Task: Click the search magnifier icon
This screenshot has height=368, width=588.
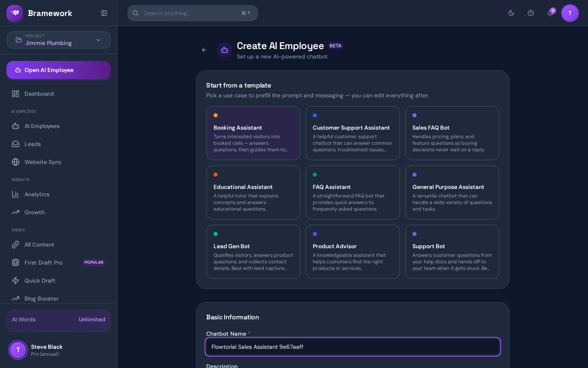Action: pos(136,13)
